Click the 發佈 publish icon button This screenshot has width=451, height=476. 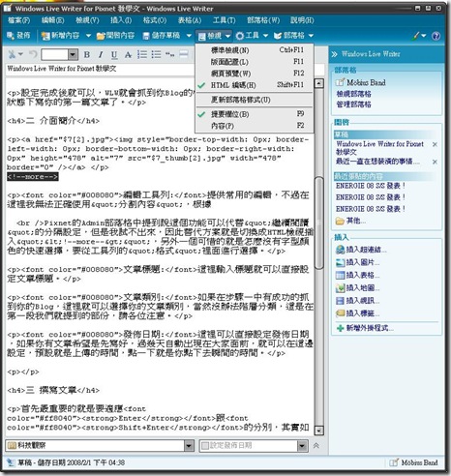click(x=11, y=36)
